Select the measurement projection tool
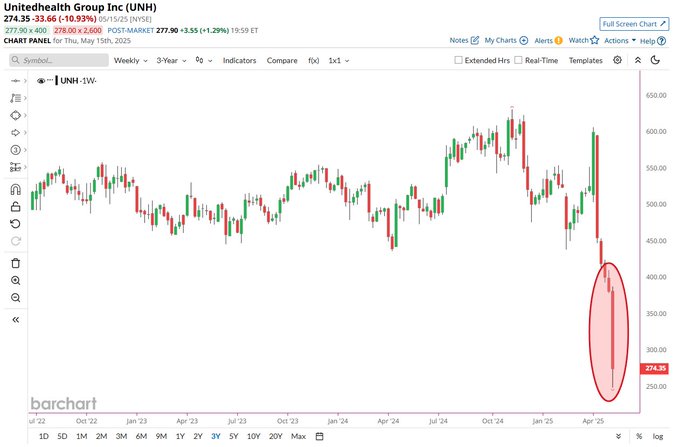 click(x=15, y=167)
